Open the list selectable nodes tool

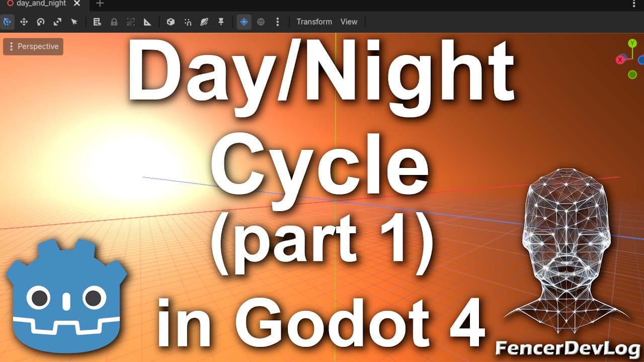coord(97,22)
